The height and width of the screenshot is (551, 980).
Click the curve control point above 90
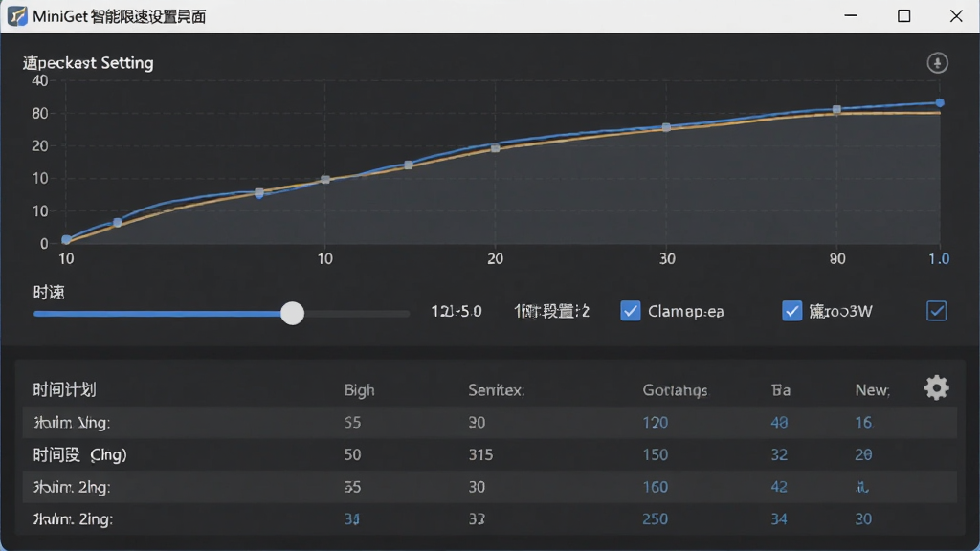click(x=836, y=109)
